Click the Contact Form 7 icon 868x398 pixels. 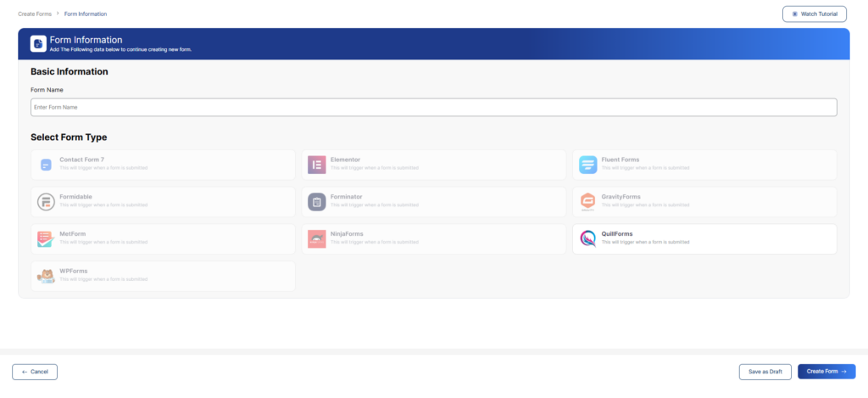click(x=46, y=165)
